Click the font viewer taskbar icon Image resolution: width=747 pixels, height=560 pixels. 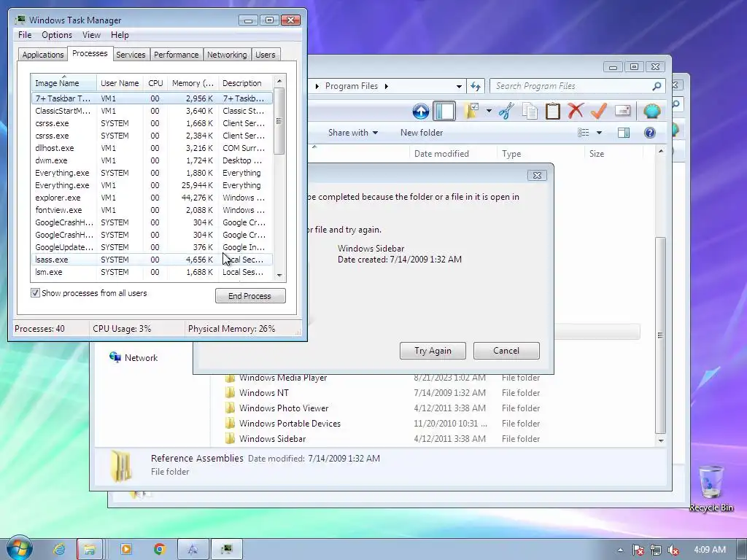193,550
